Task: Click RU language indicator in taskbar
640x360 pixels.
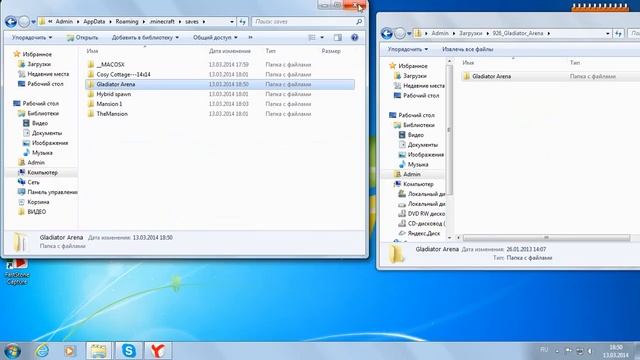Action: (544, 350)
